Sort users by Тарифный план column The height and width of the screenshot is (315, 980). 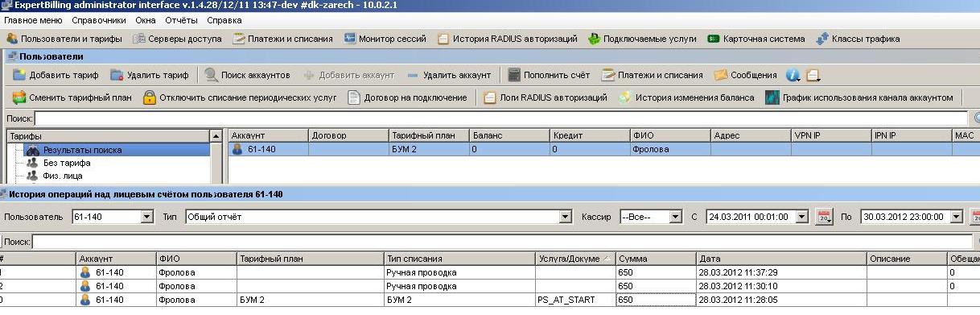(429, 135)
